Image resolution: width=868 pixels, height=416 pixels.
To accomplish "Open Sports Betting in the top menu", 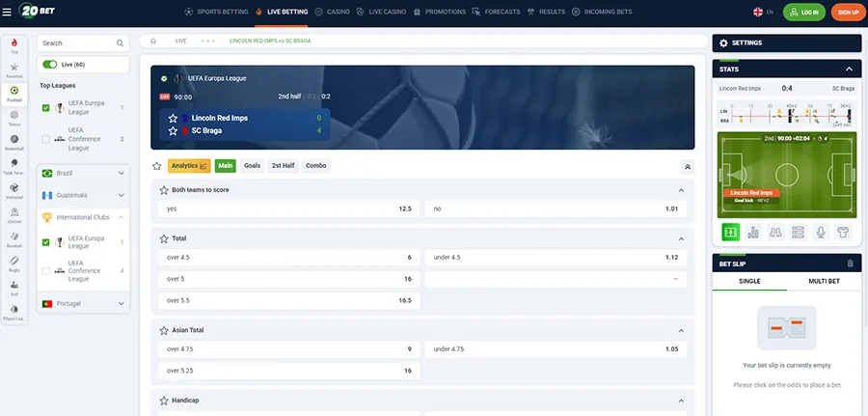I will coord(216,12).
